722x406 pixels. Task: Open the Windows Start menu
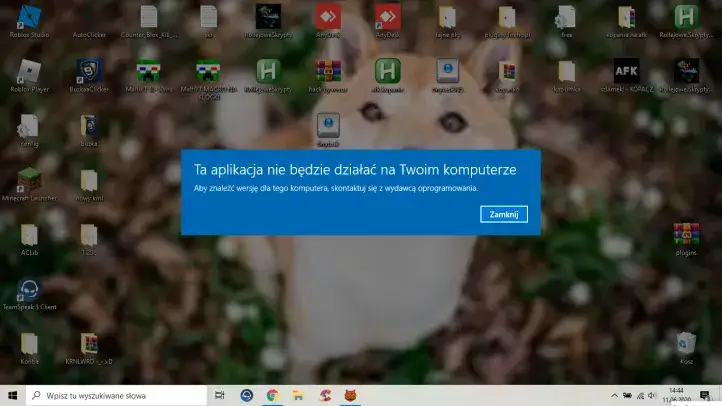(12, 395)
